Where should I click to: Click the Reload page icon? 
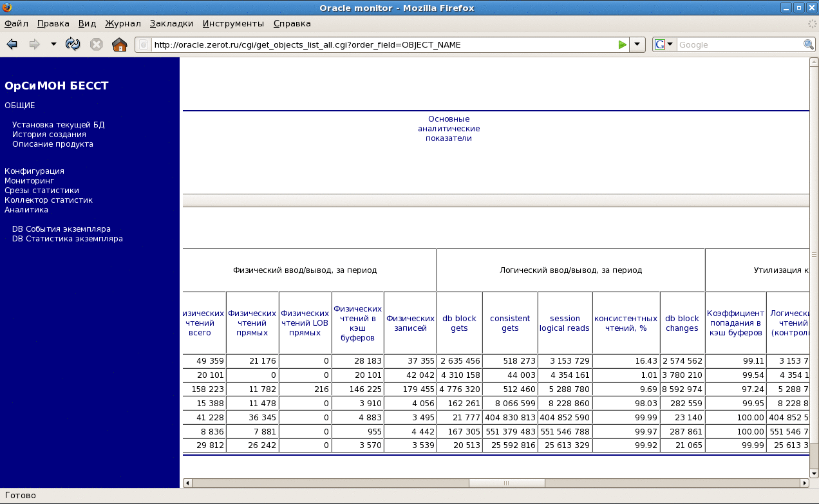[x=73, y=44]
